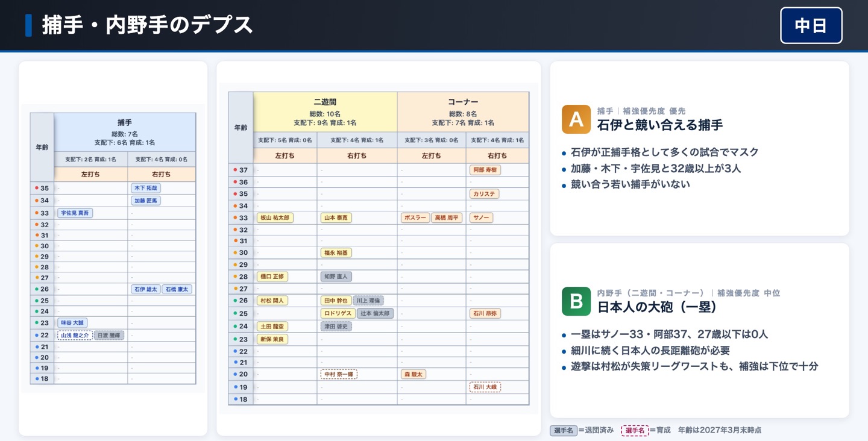
Task: Click the 高橋 周平 player chip
Action: coord(446,217)
